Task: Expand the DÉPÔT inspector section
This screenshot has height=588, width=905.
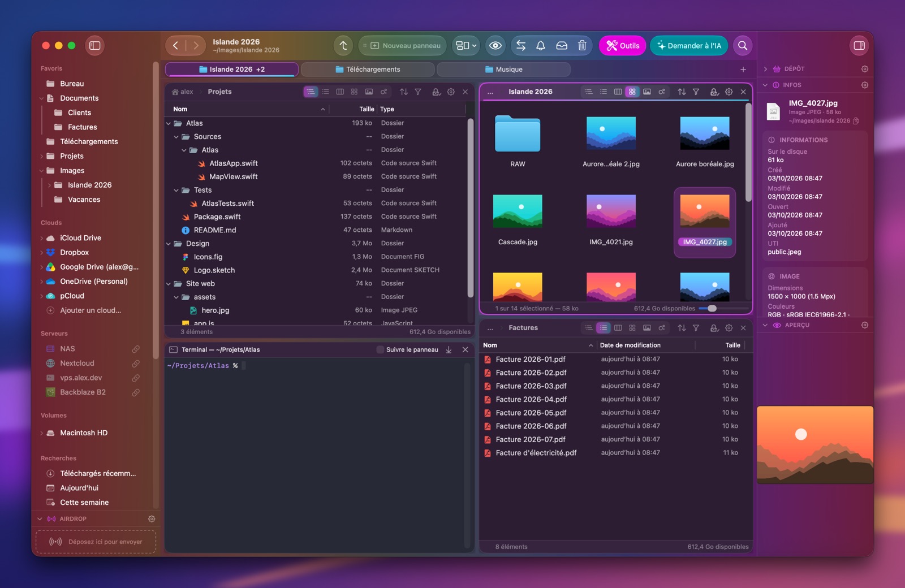Action: click(765, 69)
